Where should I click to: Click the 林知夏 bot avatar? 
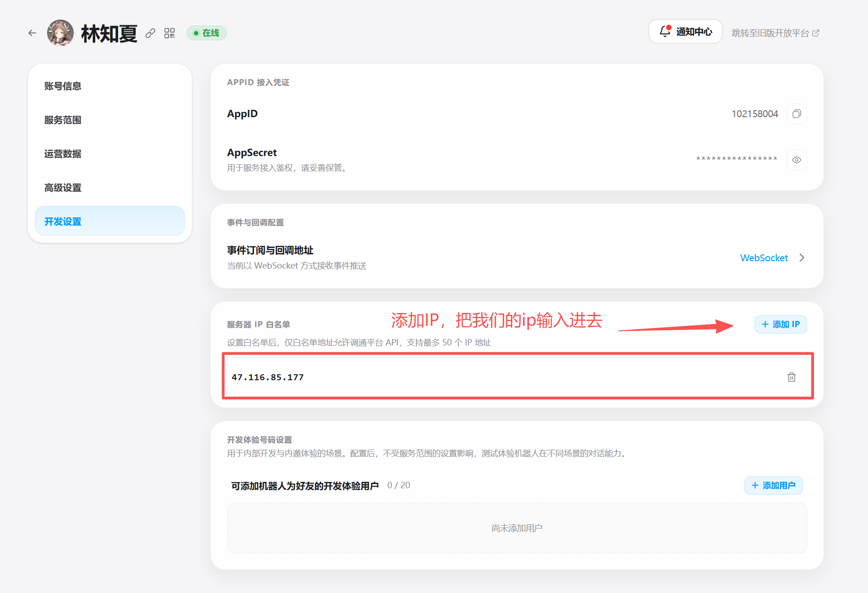[x=60, y=33]
